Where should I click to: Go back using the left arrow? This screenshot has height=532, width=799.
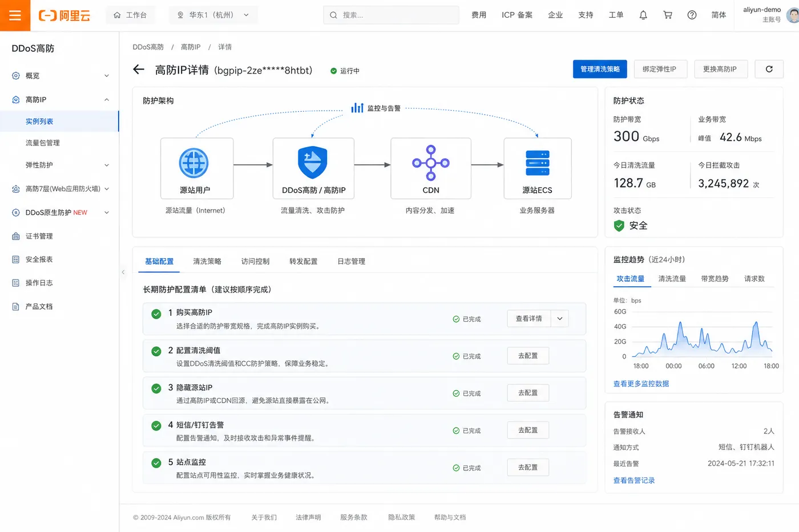click(x=139, y=70)
